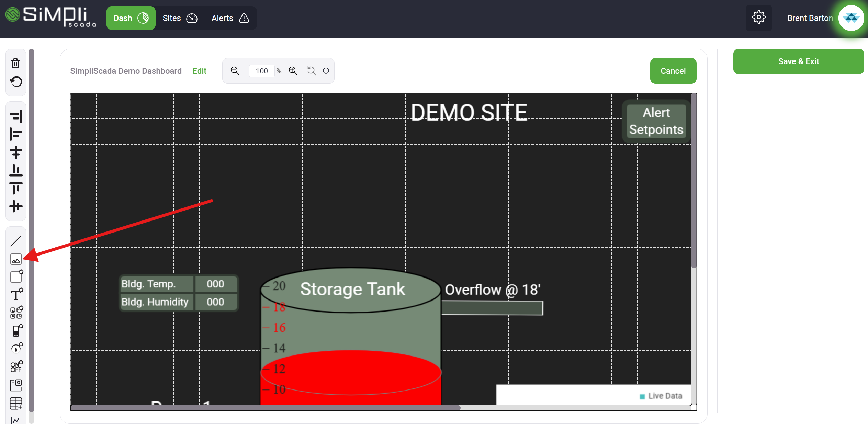The height and width of the screenshot is (430, 868).
Task: Select the image insert tool
Action: pos(16,259)
